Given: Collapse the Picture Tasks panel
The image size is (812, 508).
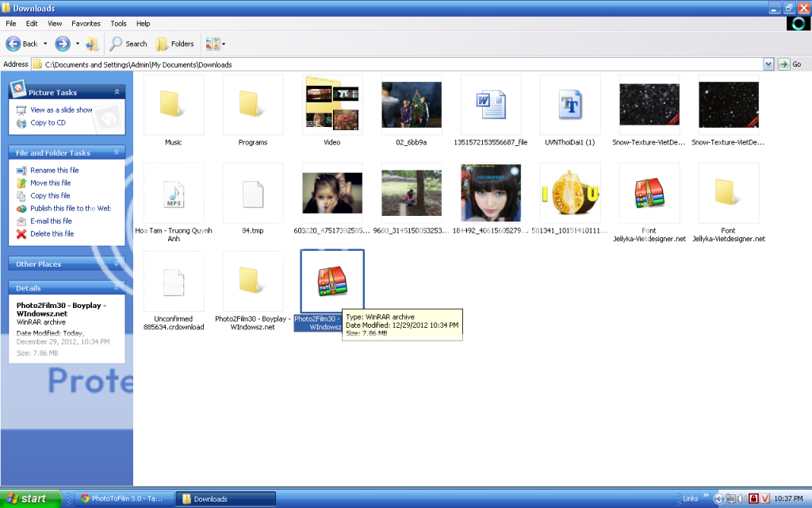Looking at the screenshot, I should pos(117,92).
